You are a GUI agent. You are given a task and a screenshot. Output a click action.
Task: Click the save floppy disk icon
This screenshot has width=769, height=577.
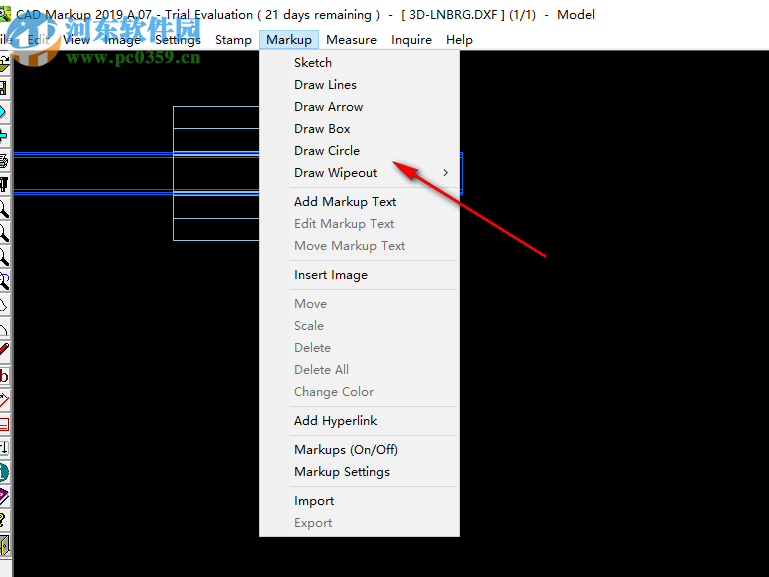click(x=4, y=88)
